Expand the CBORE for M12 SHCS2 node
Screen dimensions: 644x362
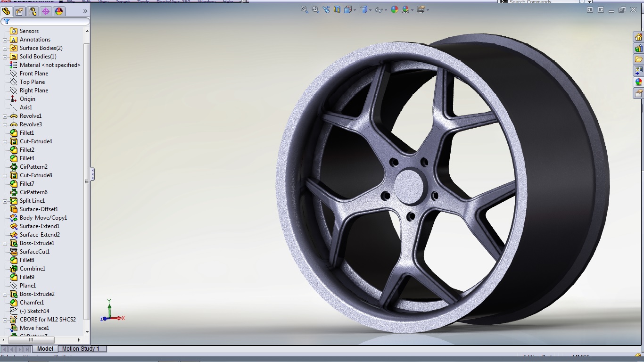[x=5, y=320]
